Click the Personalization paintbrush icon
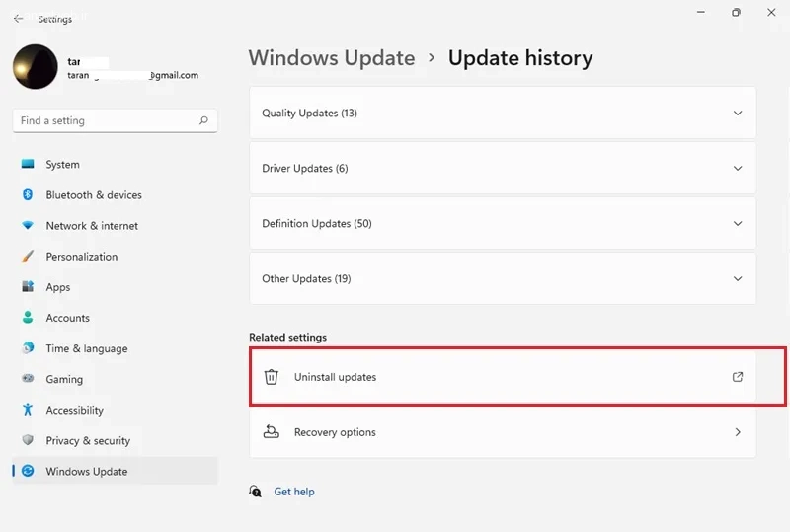The image size is (790, 532). 28,256
